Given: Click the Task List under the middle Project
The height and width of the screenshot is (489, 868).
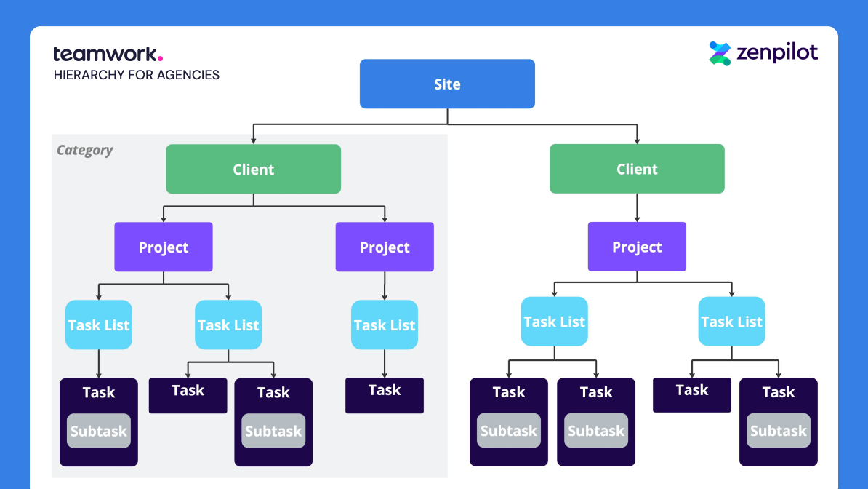Looking at the screenshot, I should click(x=385, y=325).
